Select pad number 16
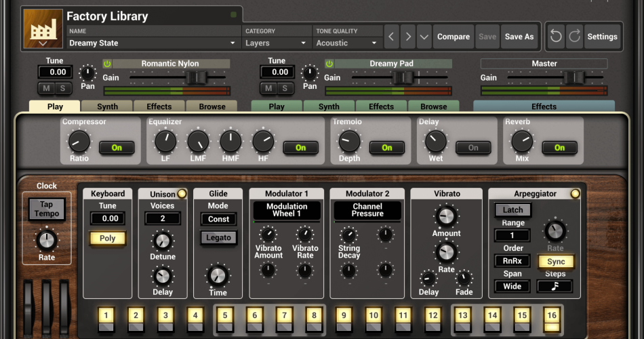Image resolution: width=644 pixels, height=339 pixels. point(552,315)
